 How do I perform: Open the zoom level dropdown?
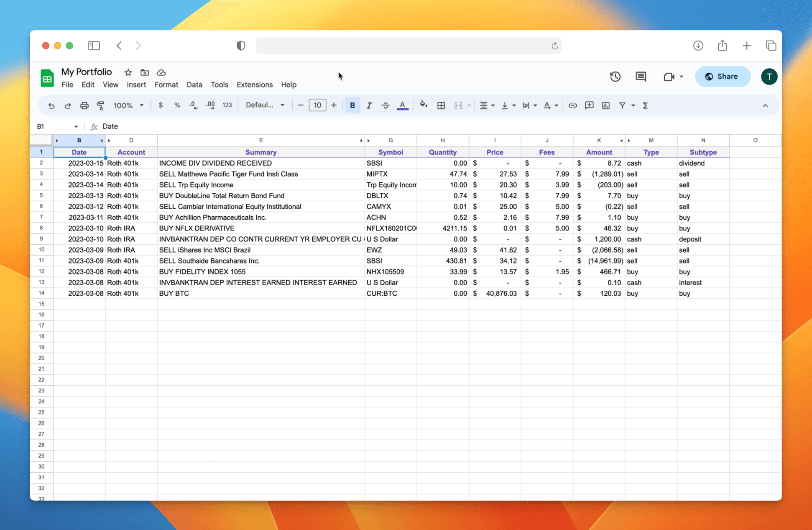(128, 105)
